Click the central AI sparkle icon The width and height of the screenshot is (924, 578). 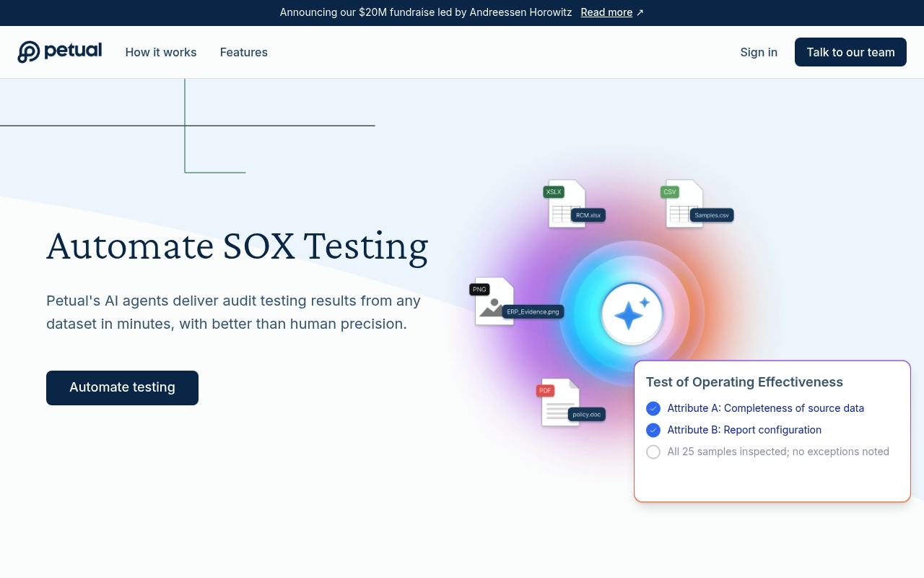tap(632, 314)
